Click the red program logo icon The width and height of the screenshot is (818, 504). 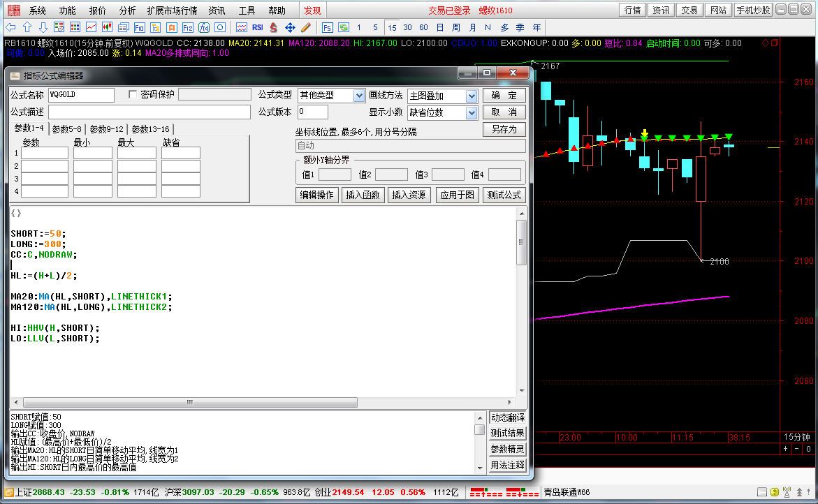tap(13, 10)
